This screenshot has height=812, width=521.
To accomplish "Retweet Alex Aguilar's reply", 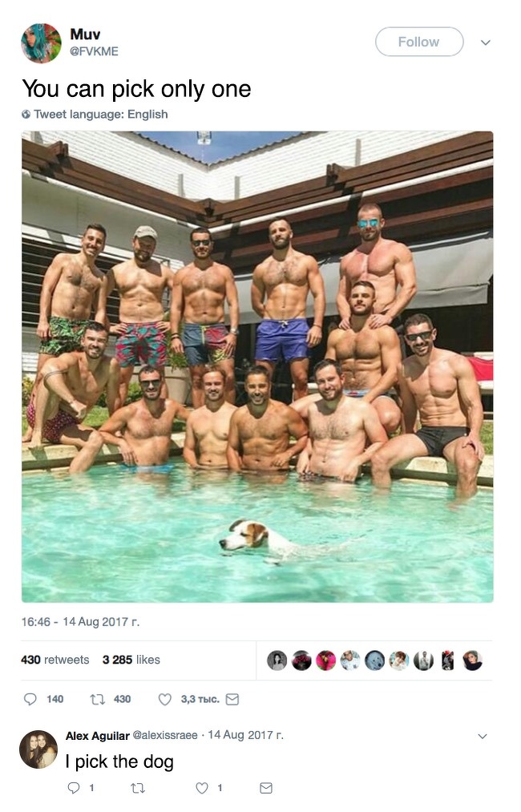I will pyautogui.click(x=138, y=788).
